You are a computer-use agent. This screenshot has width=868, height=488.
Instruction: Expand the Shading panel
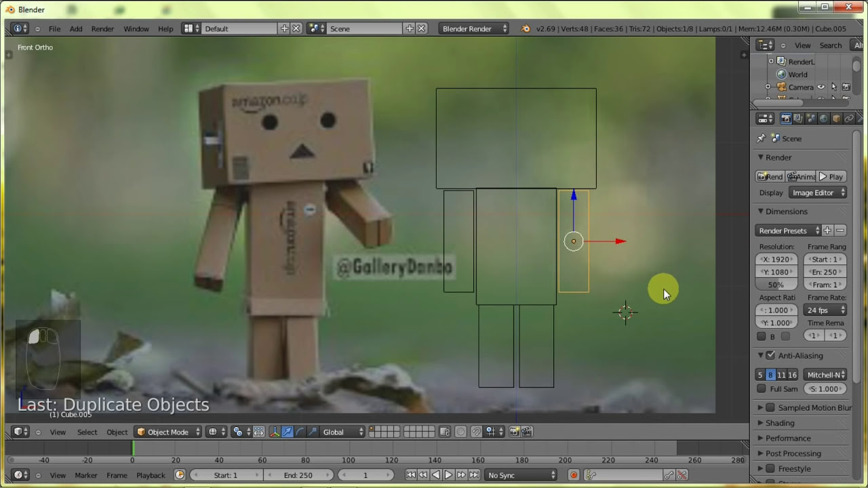(x=780, y=423)
